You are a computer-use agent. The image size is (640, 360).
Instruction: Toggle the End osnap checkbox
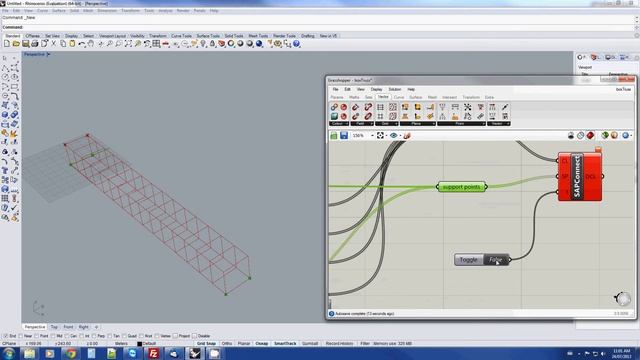pos(6,336)
